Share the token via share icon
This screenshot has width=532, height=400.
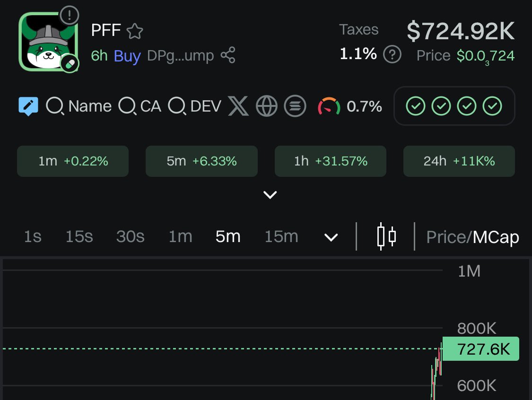tap(228, 55)
